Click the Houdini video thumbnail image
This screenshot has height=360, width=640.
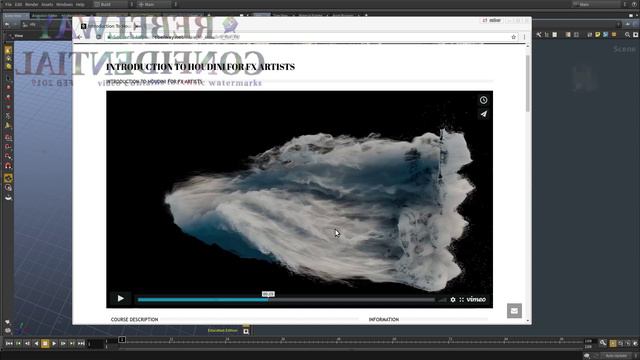[299, 199]
